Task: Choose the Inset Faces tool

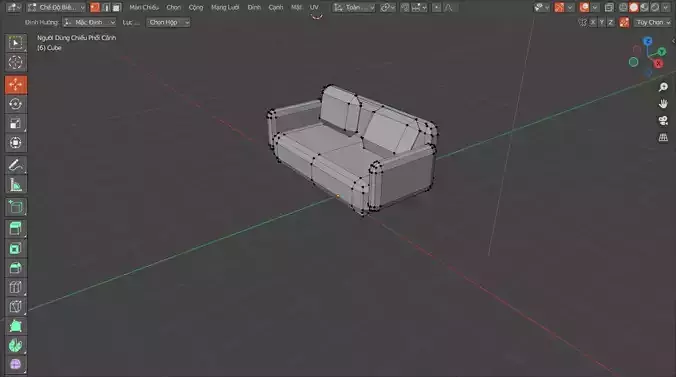Action: pyautogui.click(x=16, y=249)
